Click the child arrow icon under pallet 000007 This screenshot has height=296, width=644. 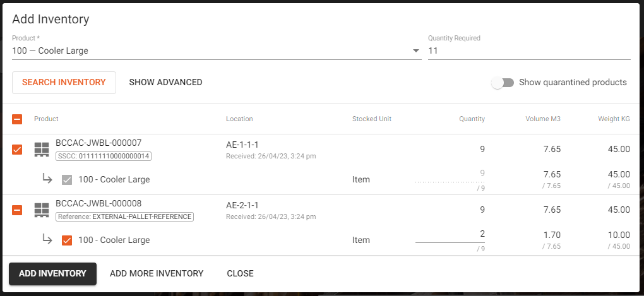[47, 179]
